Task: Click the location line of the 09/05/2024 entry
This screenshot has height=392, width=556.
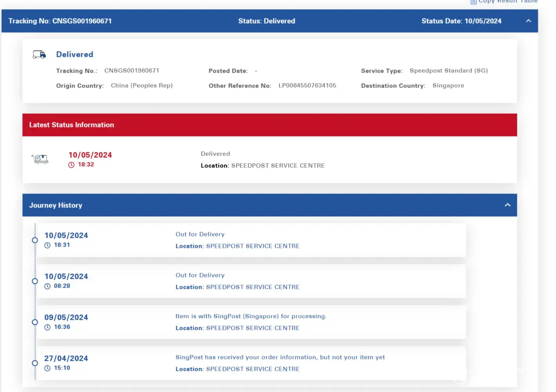Action: pos(238,328)
